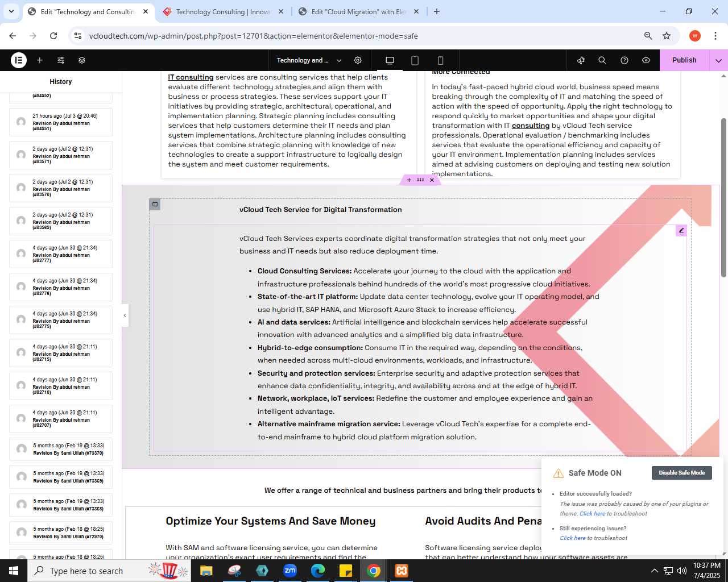Select revision #82775 in History
The image size is (728, 582).
point(61,320)
